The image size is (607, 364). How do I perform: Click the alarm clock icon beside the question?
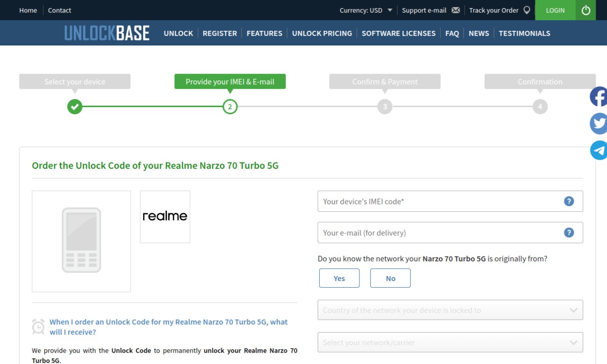click(38, 327)
